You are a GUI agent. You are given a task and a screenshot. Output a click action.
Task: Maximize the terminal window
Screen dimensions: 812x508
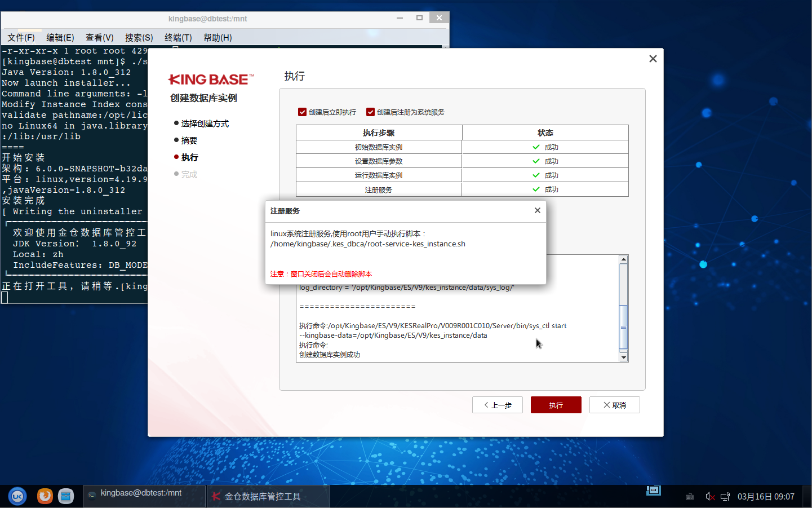coord(419,18)
